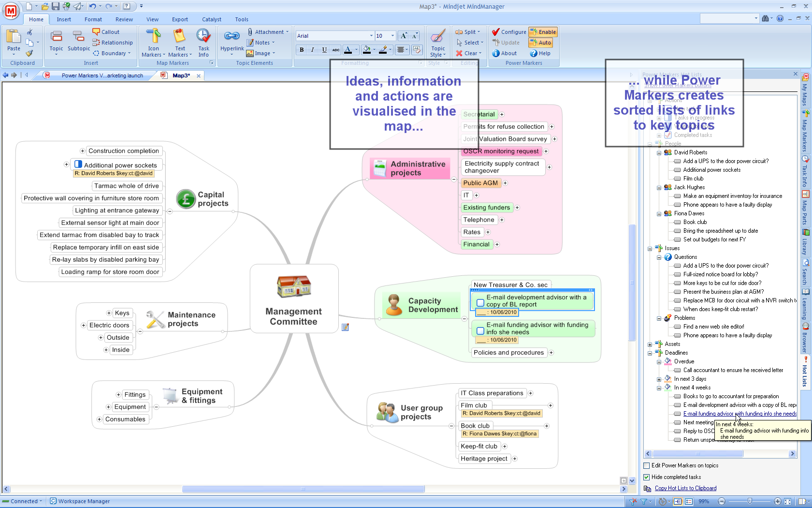
Task: Expand the Secretarial topic
Action: [x=502, y=115]
